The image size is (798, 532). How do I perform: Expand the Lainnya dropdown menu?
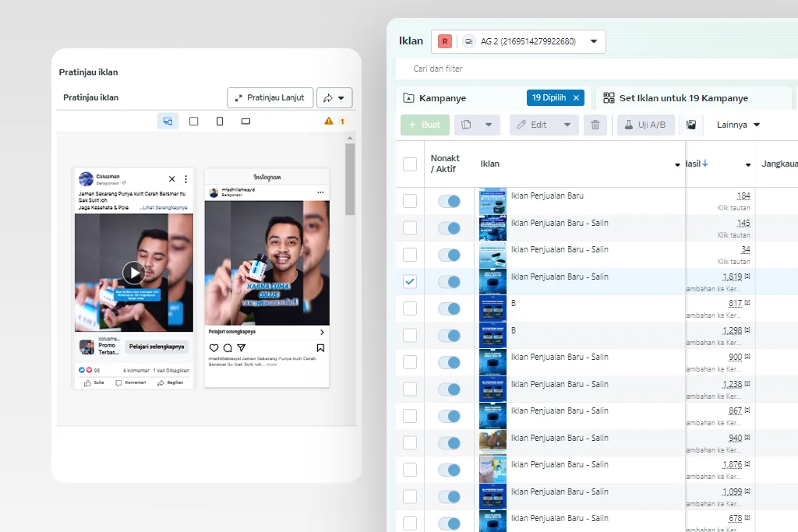[738, 125]
